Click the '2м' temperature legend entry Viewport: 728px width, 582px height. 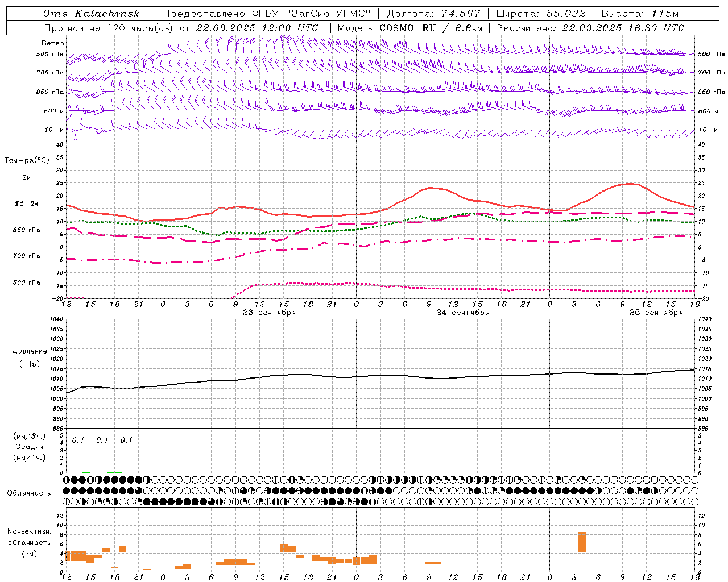point(27,177)
